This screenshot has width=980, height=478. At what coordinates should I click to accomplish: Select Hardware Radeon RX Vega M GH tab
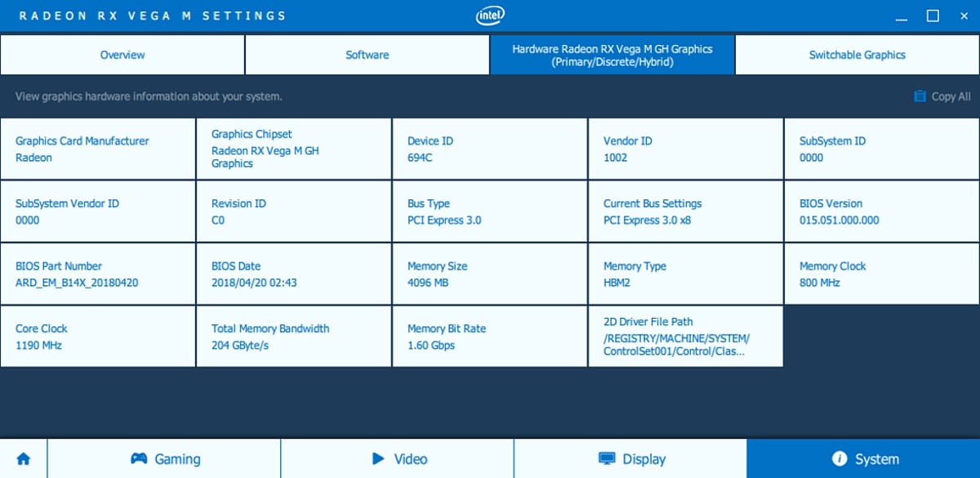(x=612, y=55)
